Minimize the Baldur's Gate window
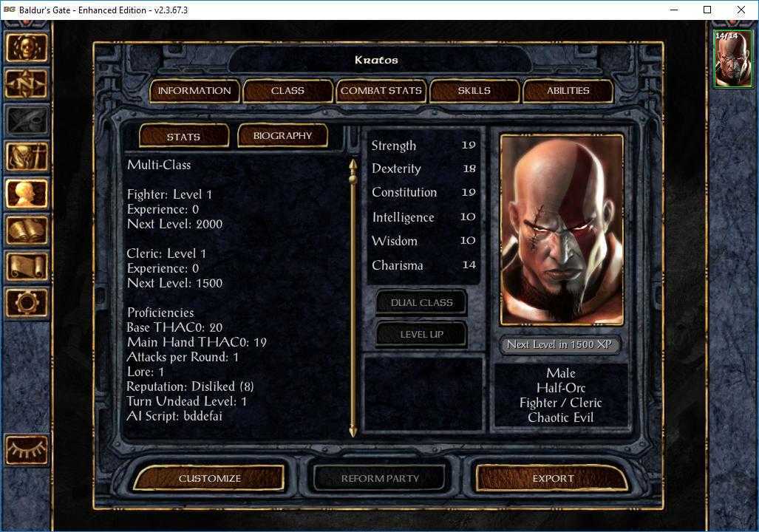 point(674,10)
